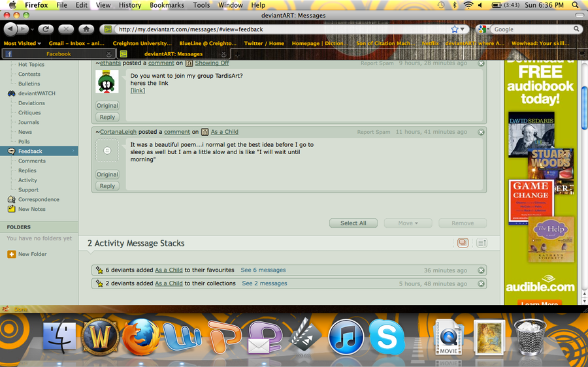The width and height of the screenshot is (588, 367).
Task: Open the See 6 messages link
Action: (x=263, y=270)
